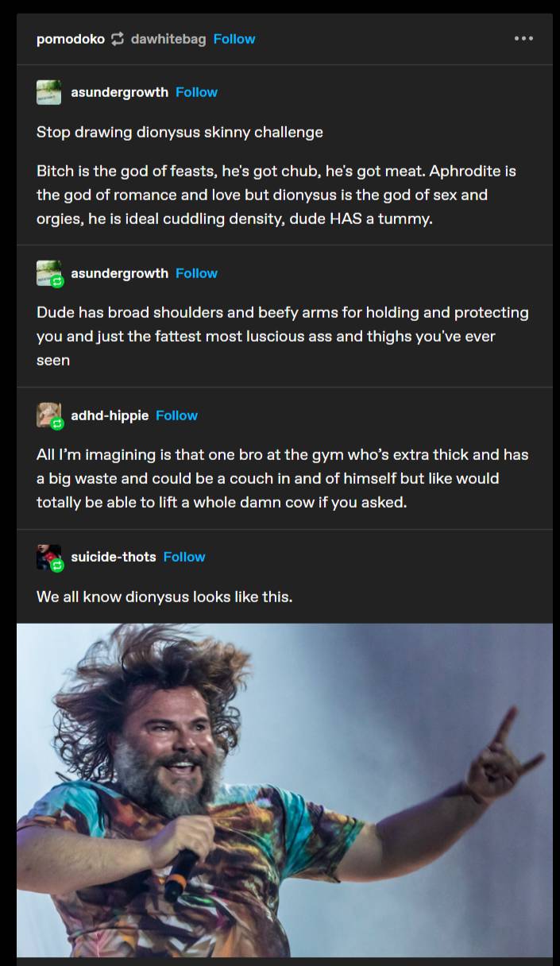Follow adhd-hippie

coord(176,415)
